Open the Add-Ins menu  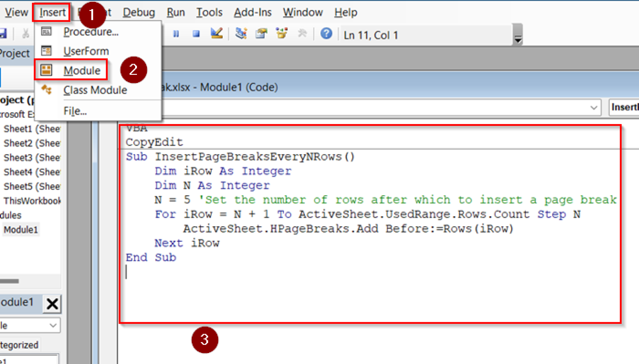(x=252, y=12)
